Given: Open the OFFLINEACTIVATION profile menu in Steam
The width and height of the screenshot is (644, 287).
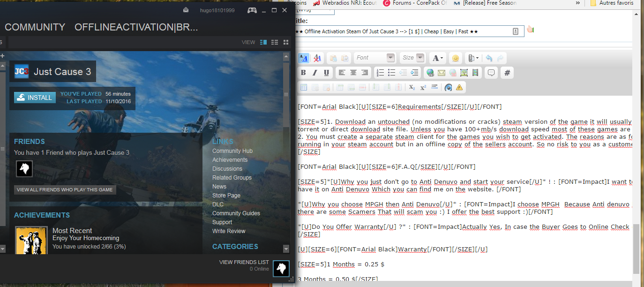Looking at the screenshot, I should coord(136,27).
